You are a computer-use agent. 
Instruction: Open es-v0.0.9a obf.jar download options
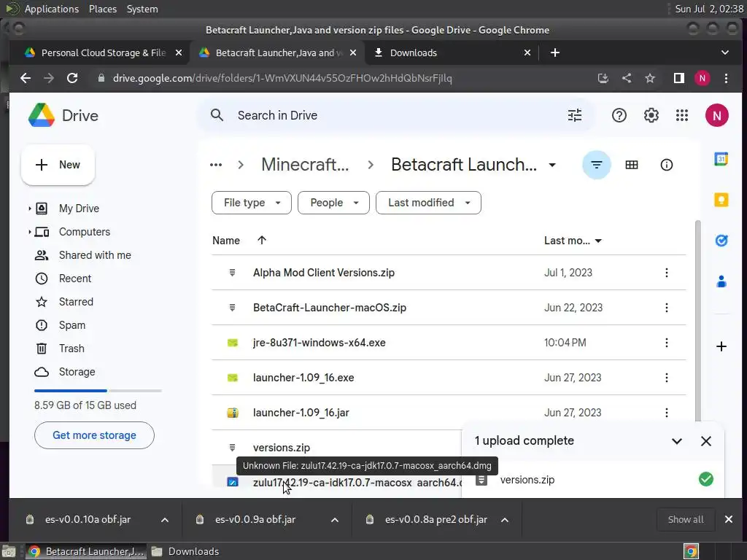(x=335, y=519)
